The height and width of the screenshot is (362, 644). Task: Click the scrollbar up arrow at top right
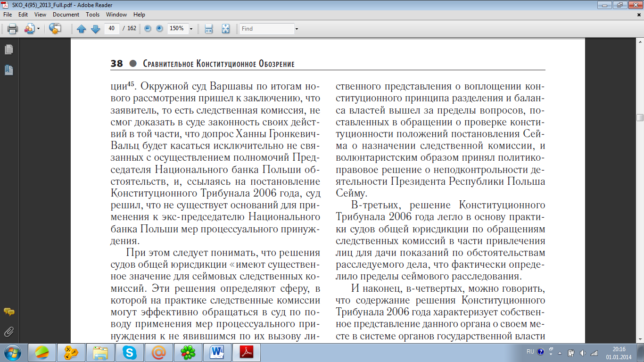640,41
